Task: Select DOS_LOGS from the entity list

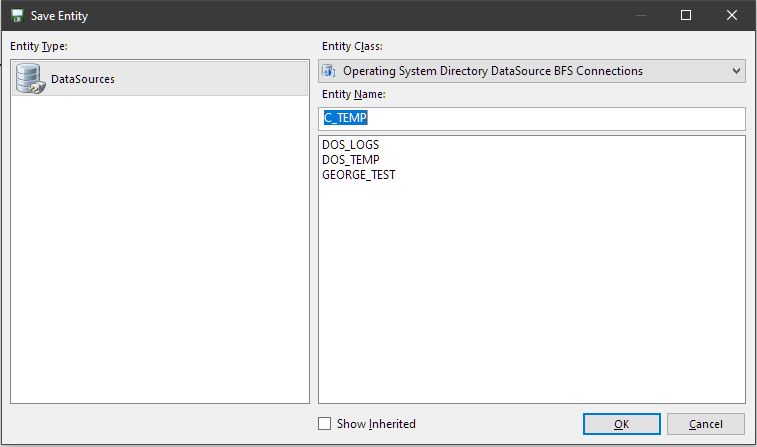Action: coord(350,145)
